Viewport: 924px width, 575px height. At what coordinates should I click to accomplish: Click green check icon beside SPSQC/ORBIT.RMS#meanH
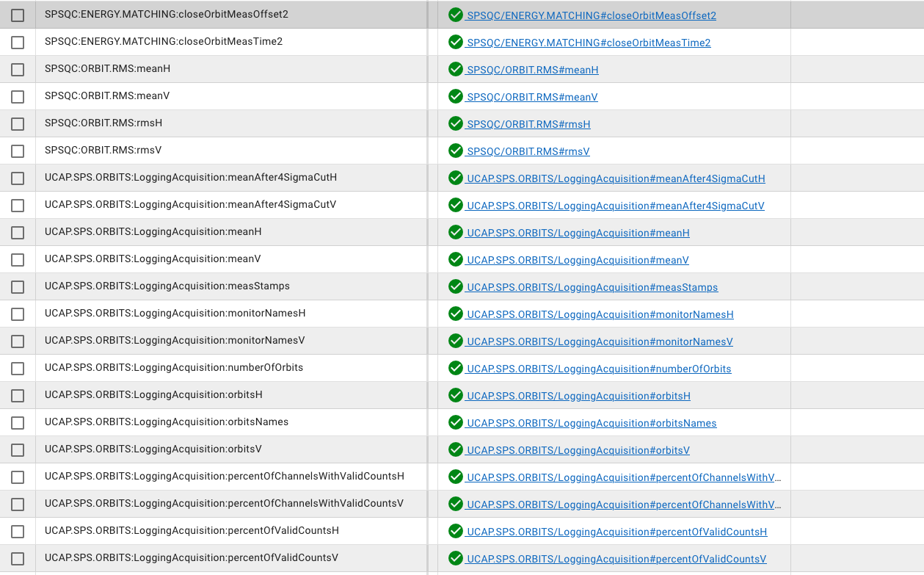(x=456, y=69)
